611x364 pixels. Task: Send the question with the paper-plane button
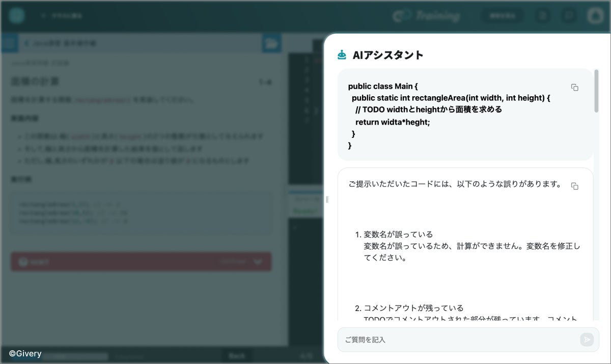587,340
